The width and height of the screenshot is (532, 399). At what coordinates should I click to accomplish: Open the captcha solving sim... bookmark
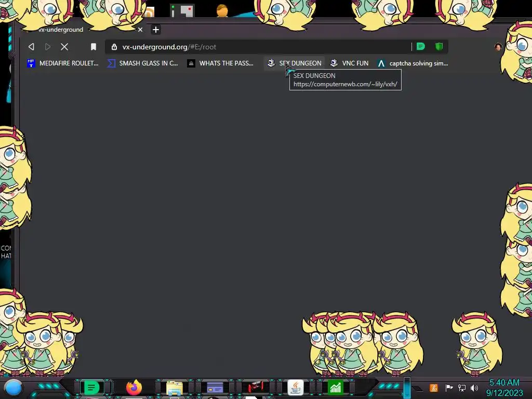point(413,63)
